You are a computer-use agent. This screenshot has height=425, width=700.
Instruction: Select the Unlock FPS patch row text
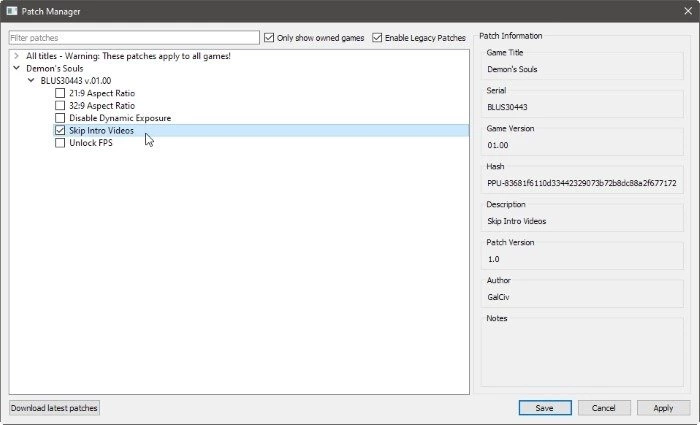pos(91,143)
